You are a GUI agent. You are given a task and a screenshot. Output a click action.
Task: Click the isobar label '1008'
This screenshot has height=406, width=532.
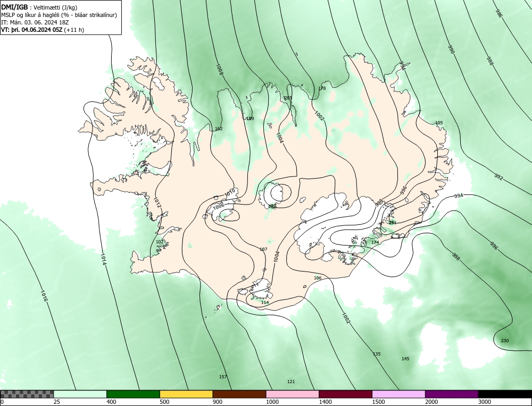(x=220, y=70)
